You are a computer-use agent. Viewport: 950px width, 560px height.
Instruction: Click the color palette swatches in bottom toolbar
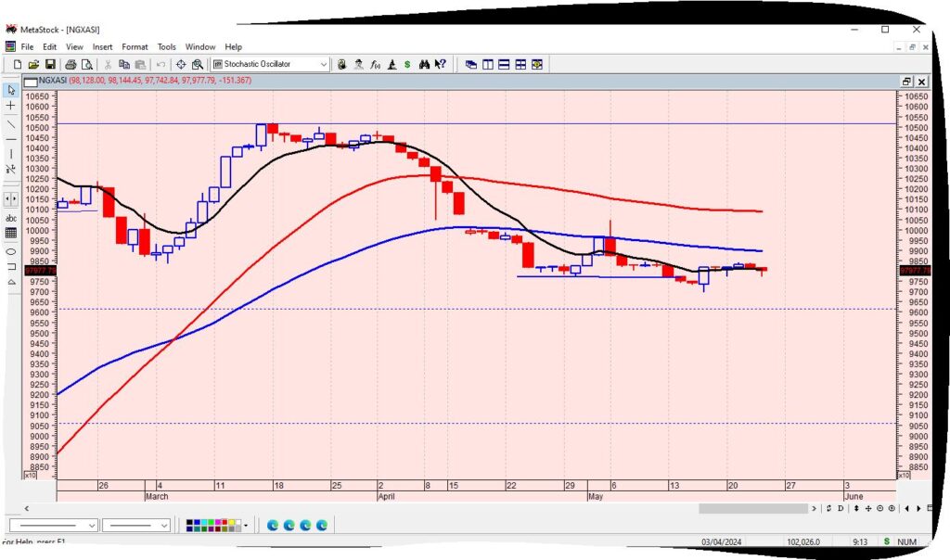click(x=212, y=526)
